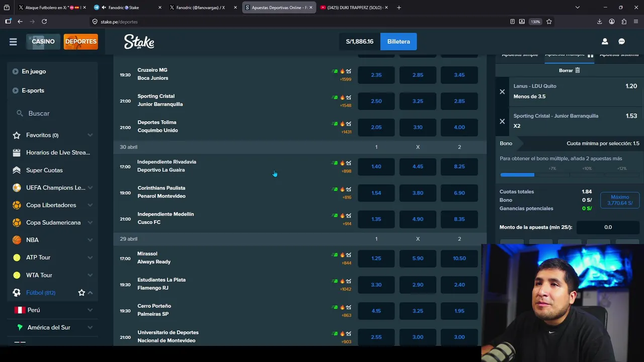
Task: Click the ATP Tour tennis ball icon
Action: pyautogui.click(x=17, y=257)
